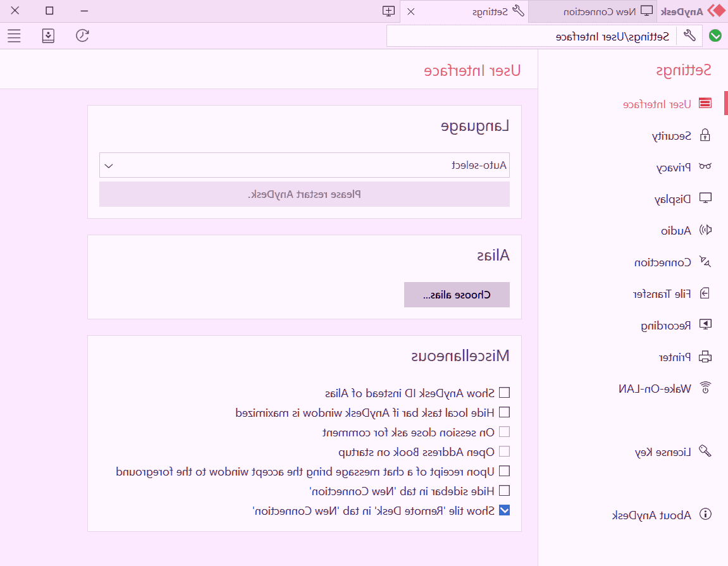Viewport: 728px width, 566px height.
Task: Open the License Key label
Action: [x=663, y=452]
